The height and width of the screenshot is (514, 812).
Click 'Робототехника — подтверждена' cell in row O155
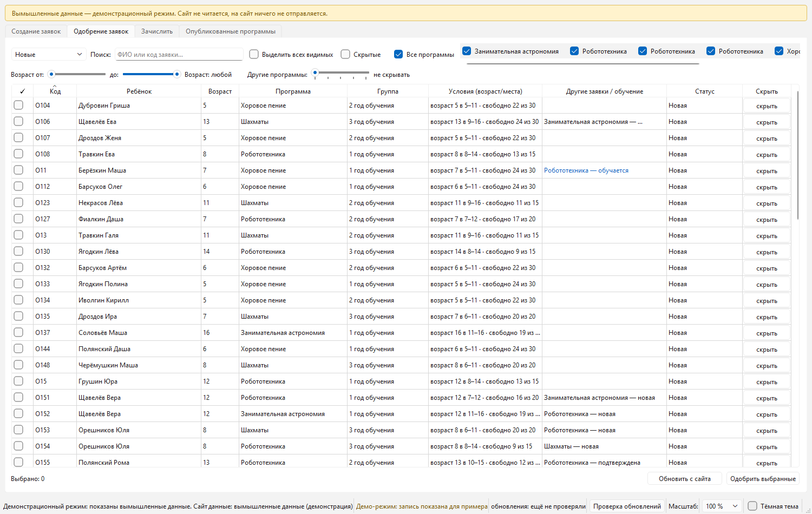(x=605, y=463)
